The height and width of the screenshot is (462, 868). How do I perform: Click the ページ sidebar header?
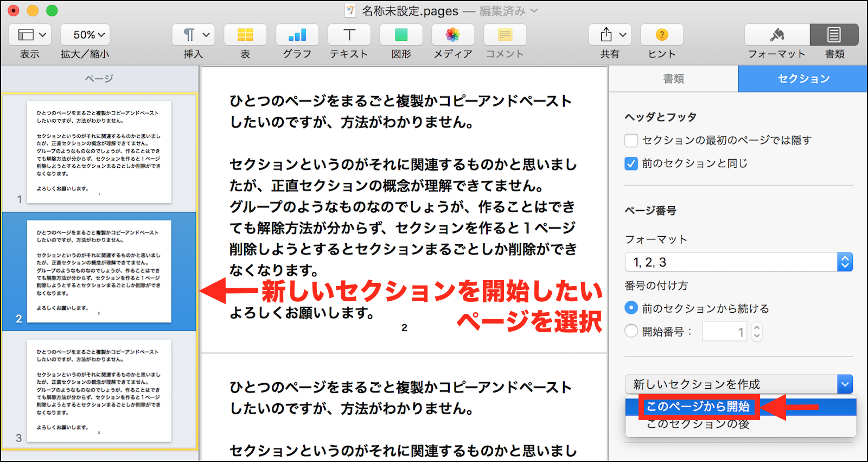click(99, 79)
